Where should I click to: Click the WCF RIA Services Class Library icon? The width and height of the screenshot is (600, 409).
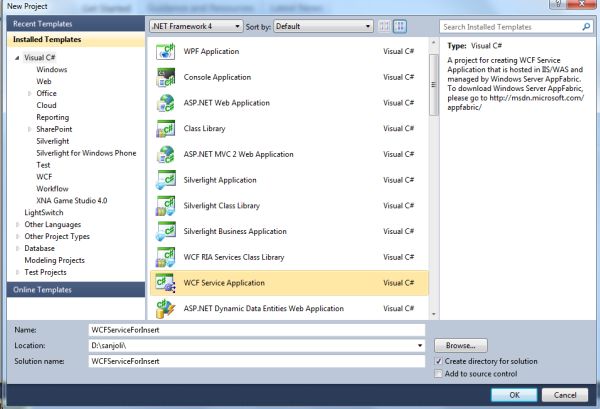click(x=165, y=257)
